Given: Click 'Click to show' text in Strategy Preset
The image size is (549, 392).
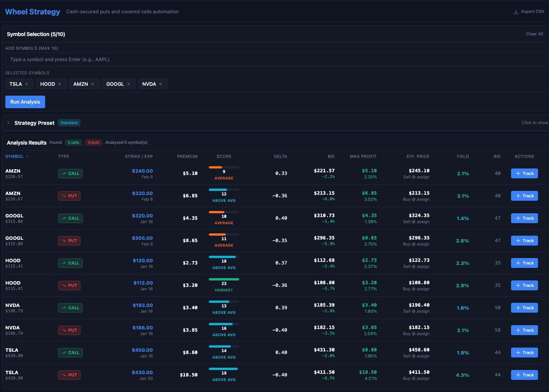Looking at the screenshot, I should (535, 123).
